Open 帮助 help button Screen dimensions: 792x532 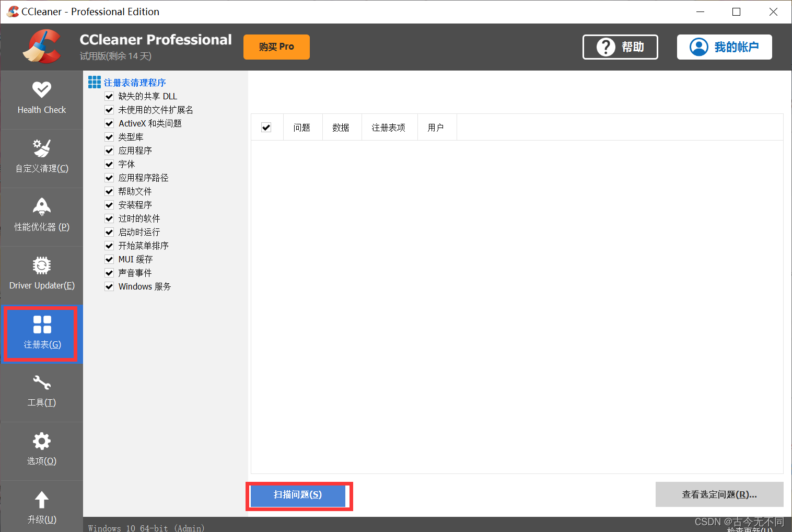click(620, 47)
